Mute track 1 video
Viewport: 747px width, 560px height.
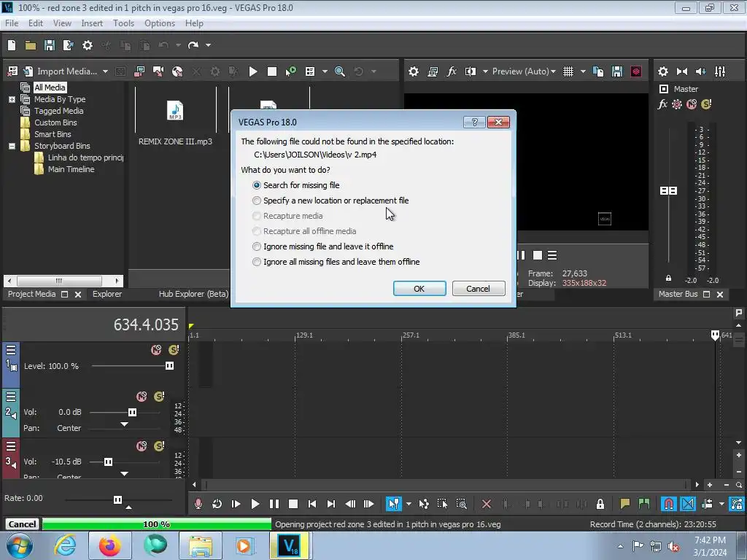coord(156,350)
